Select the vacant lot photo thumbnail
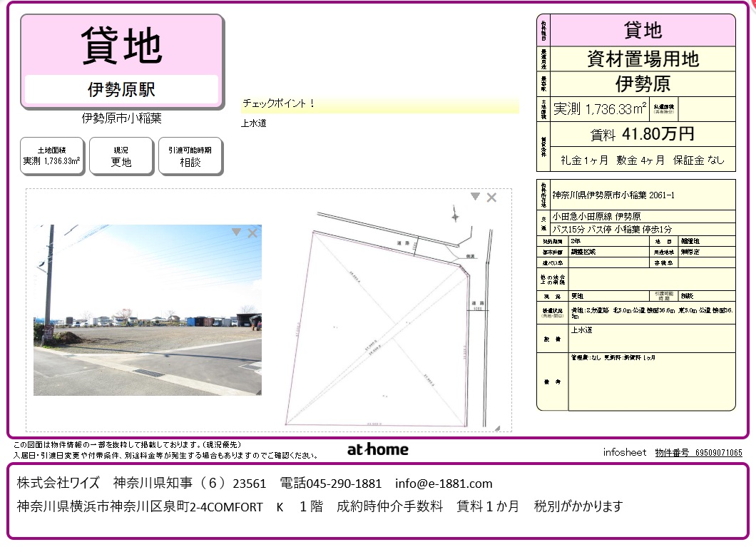This screenshot has width=756, height=547. click(x=147, y=310)
